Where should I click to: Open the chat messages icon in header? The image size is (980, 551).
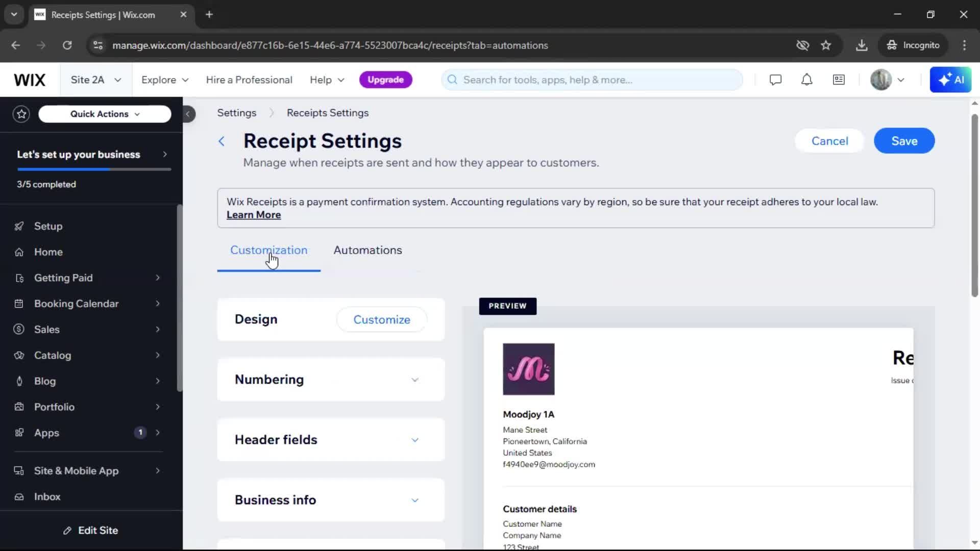pos(775,80)
